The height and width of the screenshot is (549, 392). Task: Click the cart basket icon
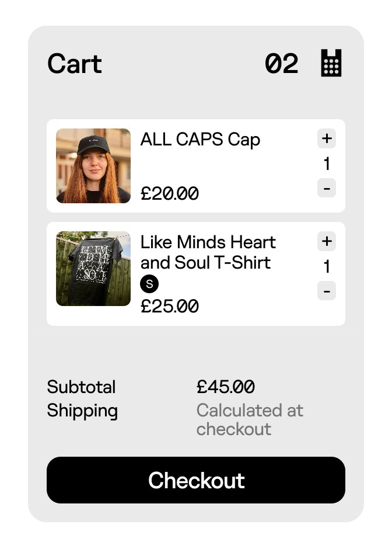click(331, 63)
